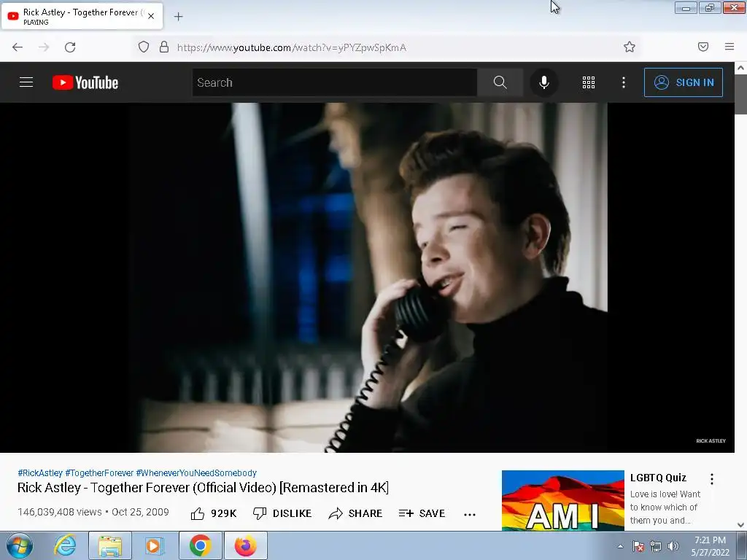The height and width of the screenshot is (560, 747).
Task: Open the YouTube hamburger guide menu
Action: coord(26,82)
